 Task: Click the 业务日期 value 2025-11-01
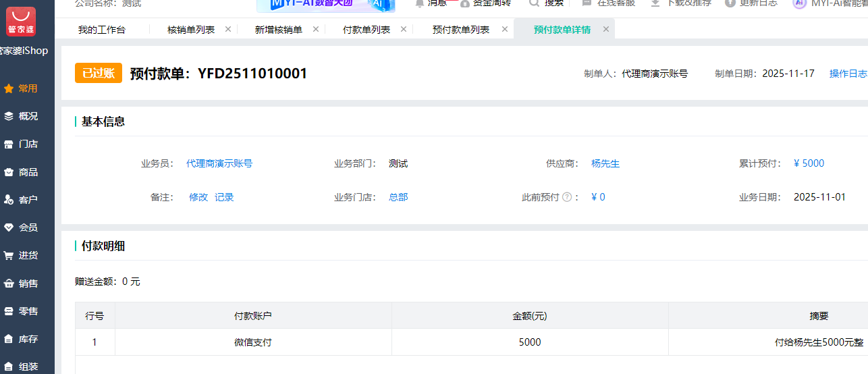[819, 197]
